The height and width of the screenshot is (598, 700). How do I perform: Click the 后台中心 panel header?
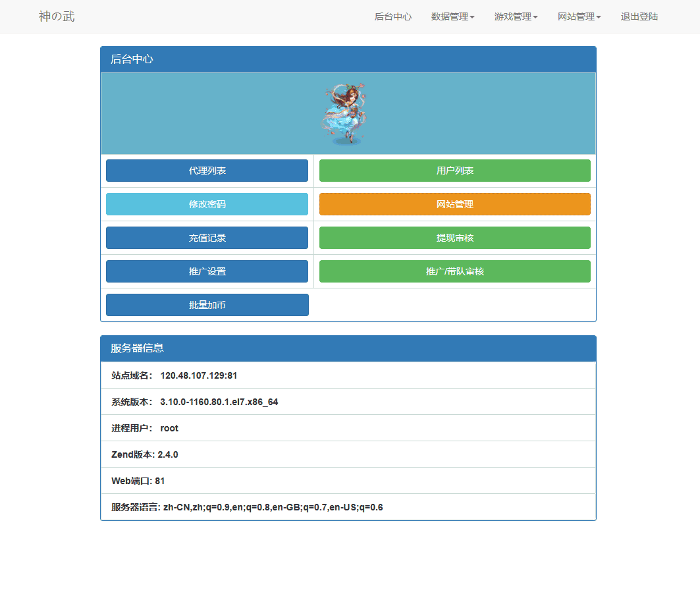click(x=348, y=59)
